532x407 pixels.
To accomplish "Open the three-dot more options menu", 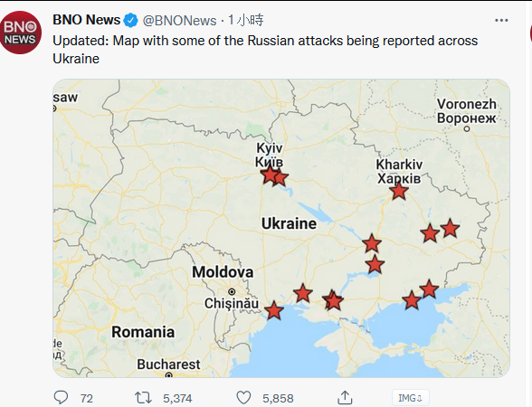I will 501,20.
